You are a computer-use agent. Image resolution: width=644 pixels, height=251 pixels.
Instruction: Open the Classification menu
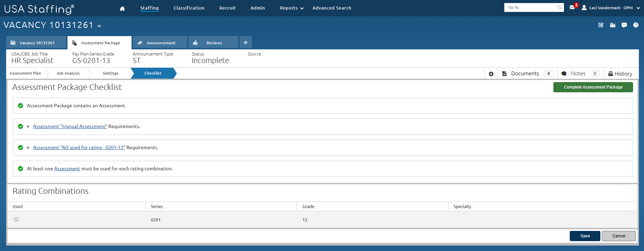(189, 8)
